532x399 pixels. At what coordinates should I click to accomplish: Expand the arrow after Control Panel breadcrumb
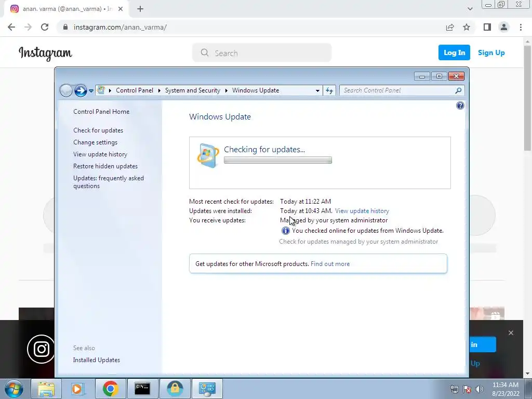159,90
